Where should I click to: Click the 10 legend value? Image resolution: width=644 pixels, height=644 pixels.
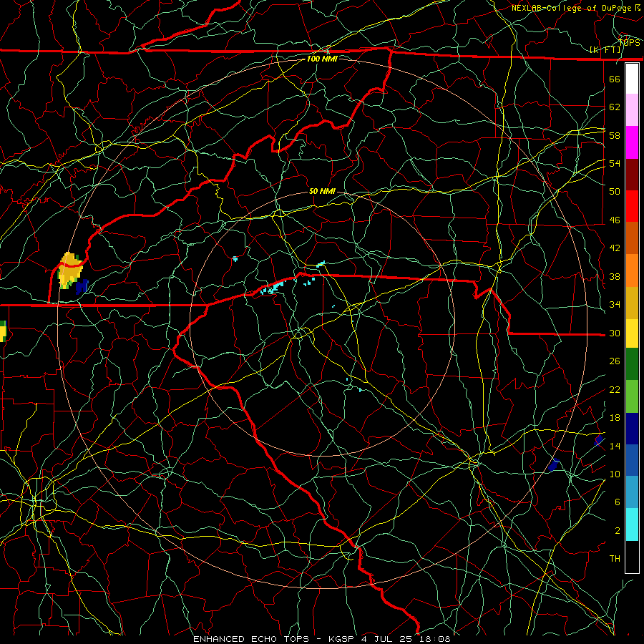[x=615, y=474]
